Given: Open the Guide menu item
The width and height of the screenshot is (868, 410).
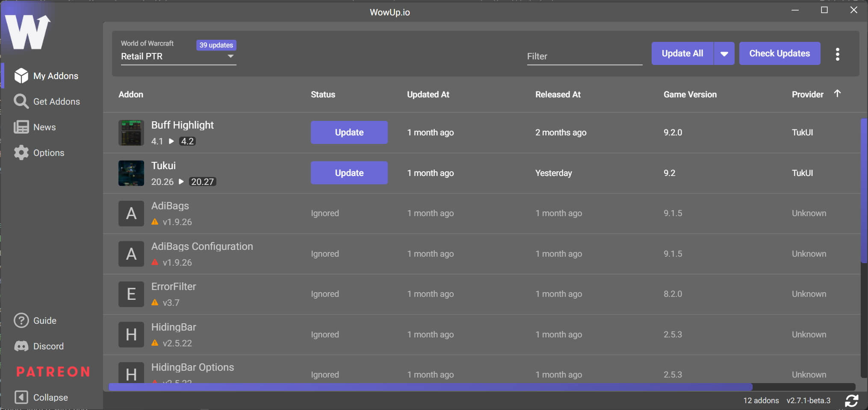Looking at the screenshot, I should 51,320.
